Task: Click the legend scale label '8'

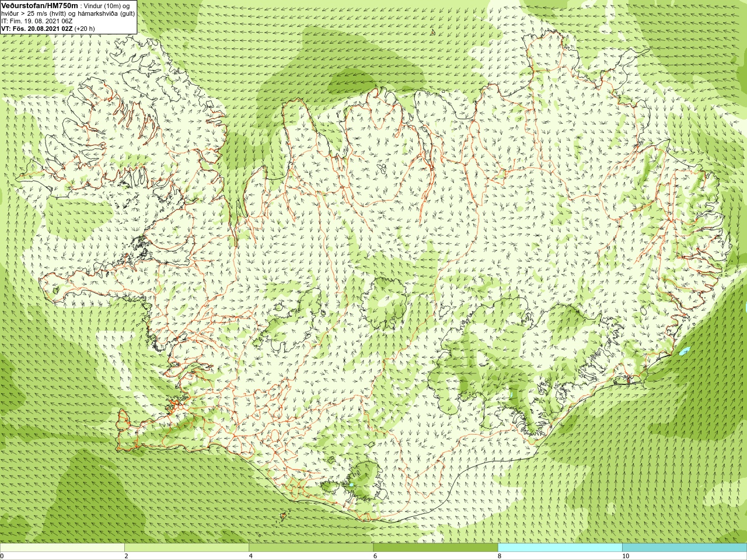Action: point(500,556)
